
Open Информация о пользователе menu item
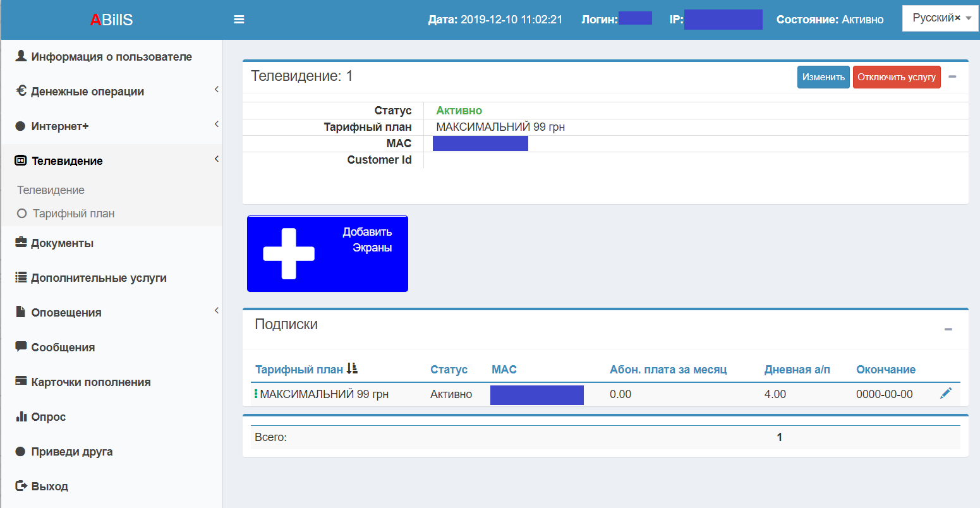[111, 57]
